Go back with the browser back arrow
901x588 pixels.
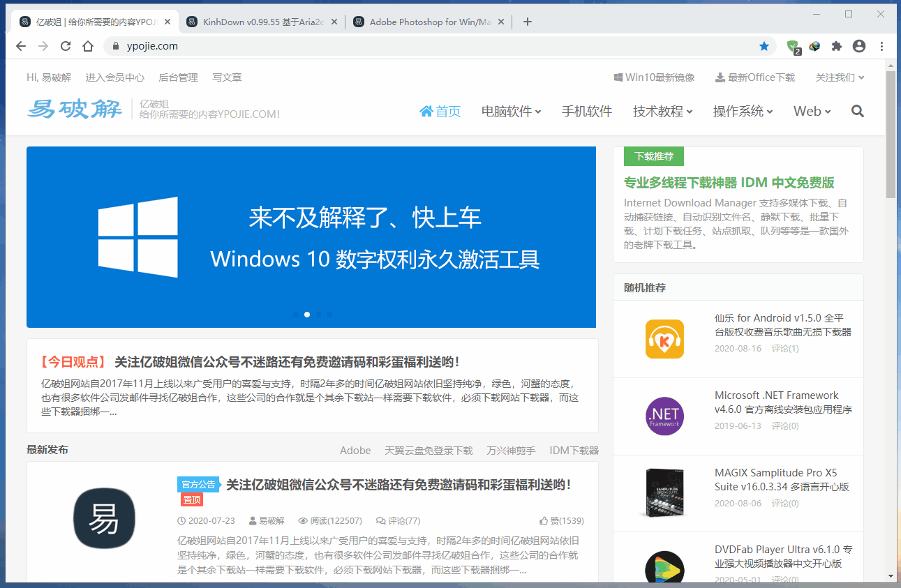[21, 46]
